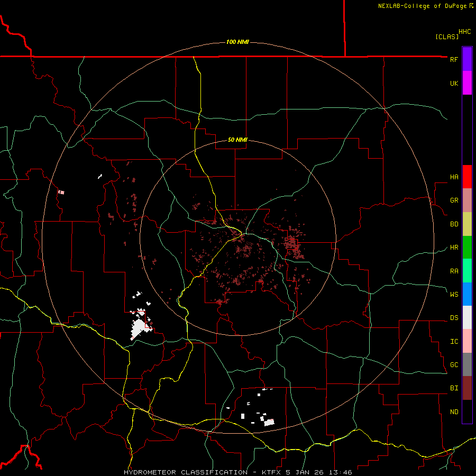Click the IC light pink legend swatch
Viewport: 476px width, 476px height.
467,341
